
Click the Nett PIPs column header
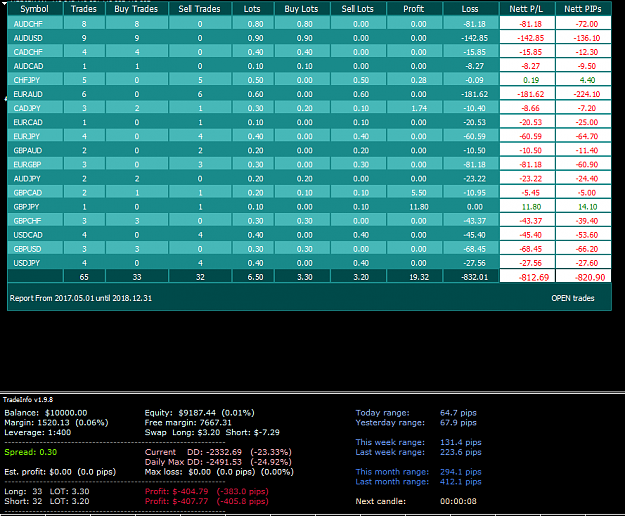click(583, 9)
